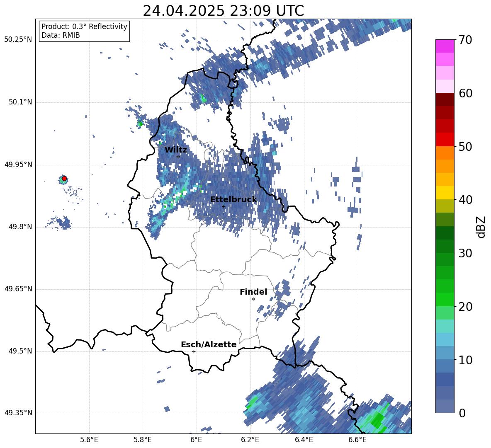Click the Findel station label
This screenshot has width=491, height=448.
tap(253, 292)
